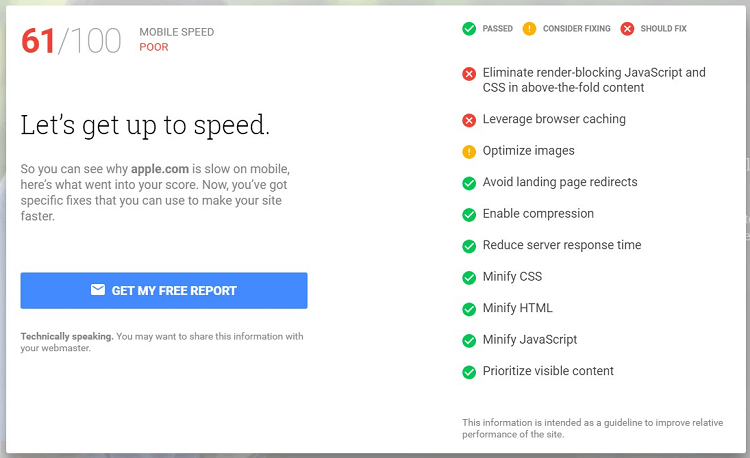The width and height of the screenshot is (750, 458).
Task: Click red X icon beside Leverage browser caching
Action: pos(469,120)
